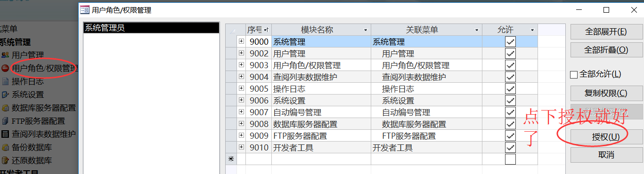644x174 pixels.
Task: Click the 系统设置 icon in the left menu
Action: pyautogui.click(x=5, y=95)
